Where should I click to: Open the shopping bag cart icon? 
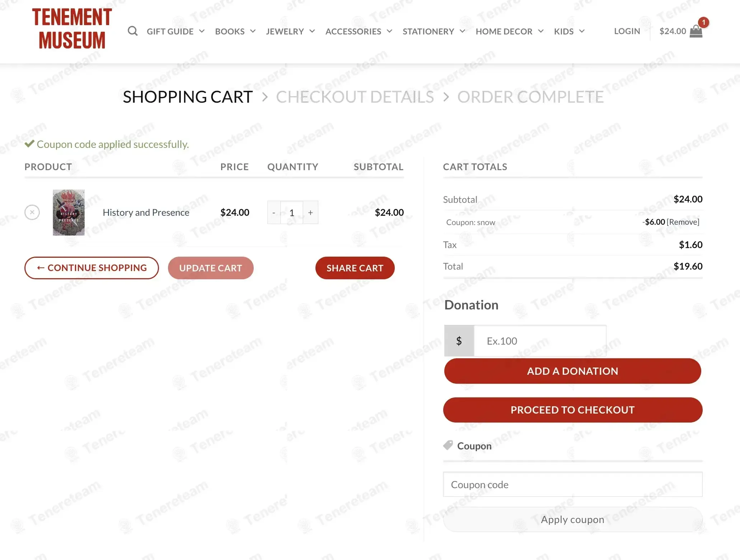pos(696,31)
